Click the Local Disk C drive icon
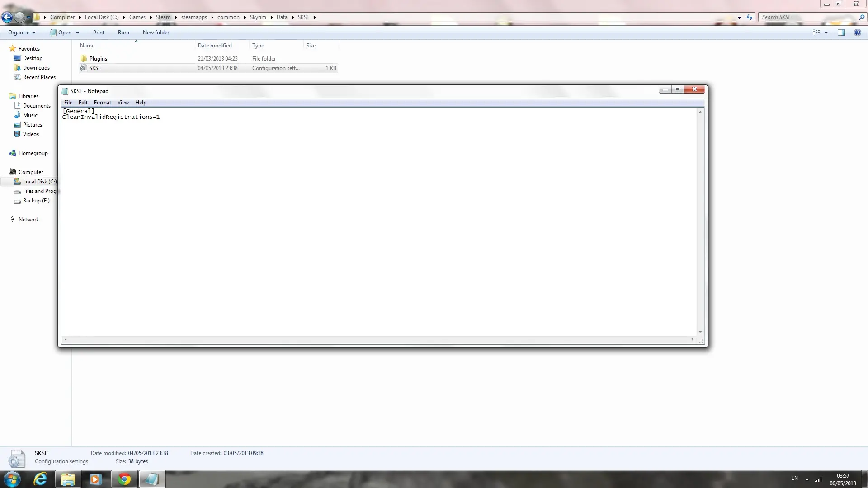The image size is (868, 488). [x=17, y=181]
